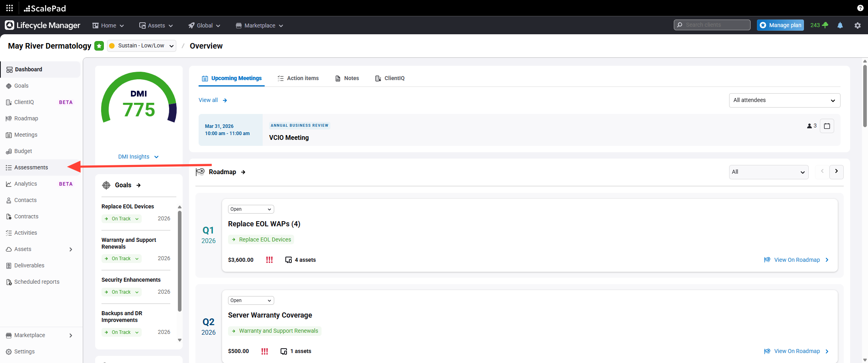The image size is (868, 363).
Task: Click the help question mark icon
Action: (x=860, y=8)
